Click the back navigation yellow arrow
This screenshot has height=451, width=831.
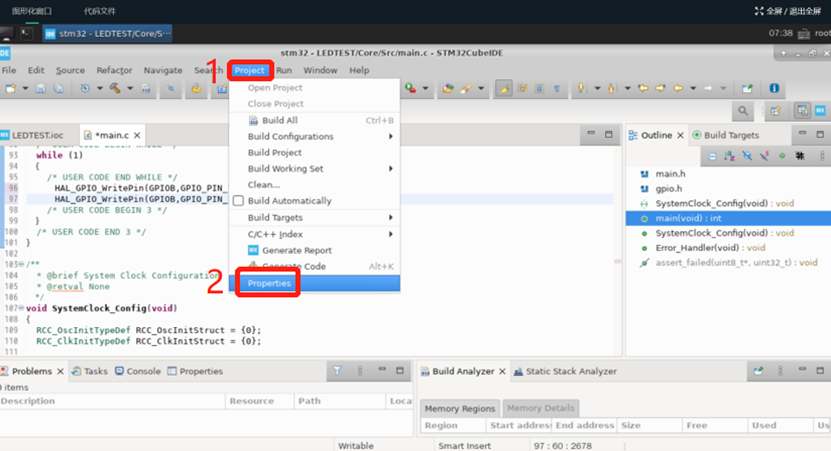678,89
